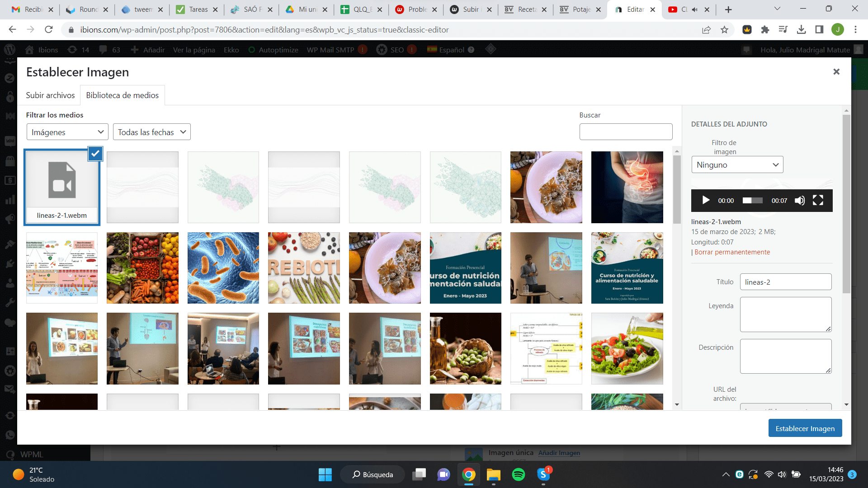Viewport: 868px width, 488px height.
Task: Click the Descripción text area
Action: 785,356
